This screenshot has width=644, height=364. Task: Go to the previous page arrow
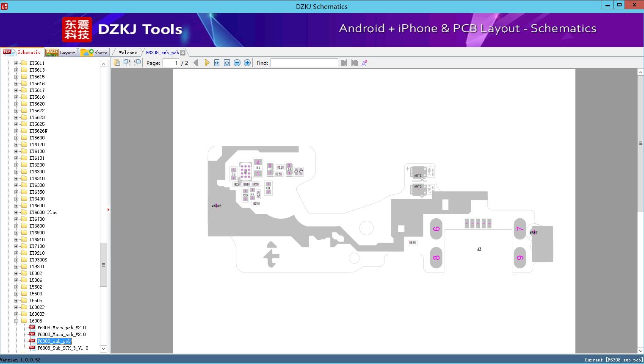196,63
